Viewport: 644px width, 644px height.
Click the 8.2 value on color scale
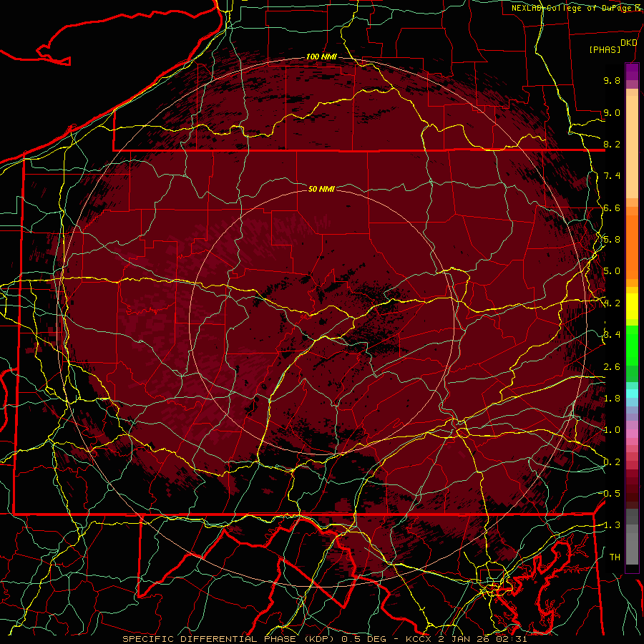612,144
